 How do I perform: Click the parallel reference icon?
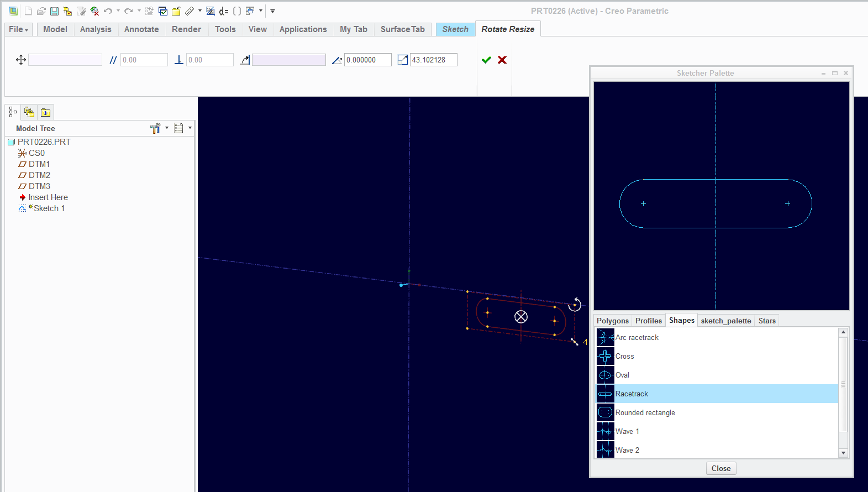[x=113, y=60]
